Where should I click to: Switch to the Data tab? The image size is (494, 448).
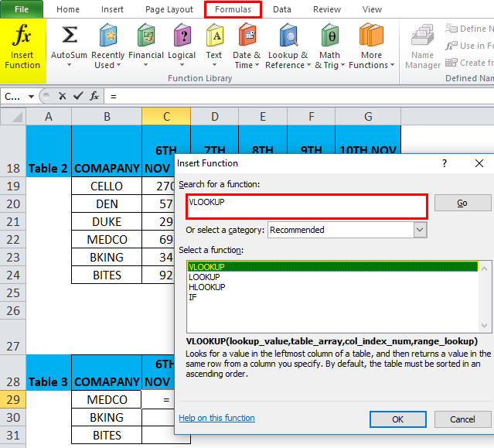(x=282, y=9)
